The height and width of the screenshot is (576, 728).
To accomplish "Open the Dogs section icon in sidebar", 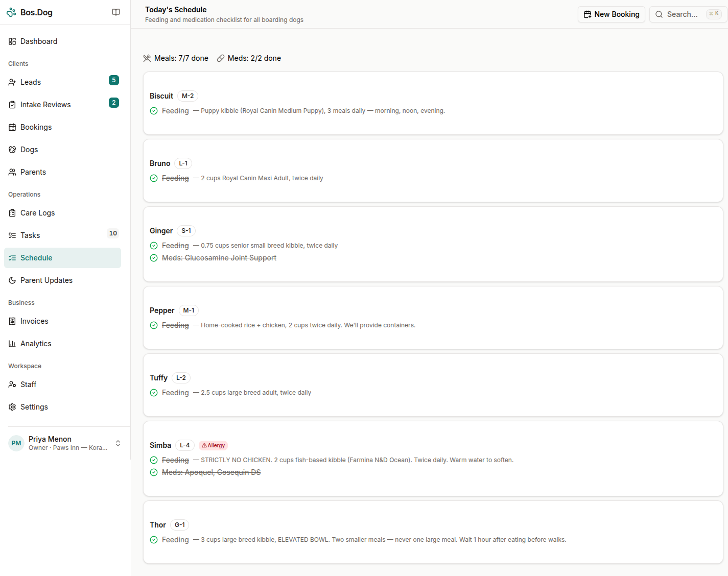I will [12, 149].
